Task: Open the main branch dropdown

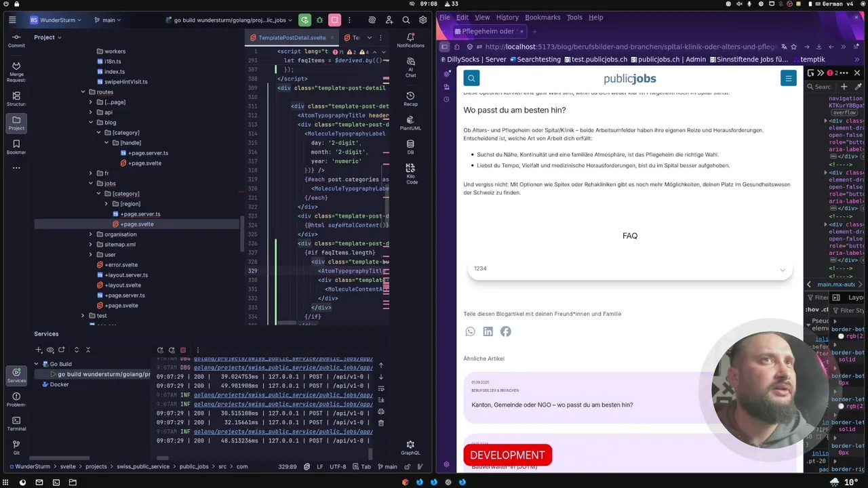Action: (x=108, y=20)
